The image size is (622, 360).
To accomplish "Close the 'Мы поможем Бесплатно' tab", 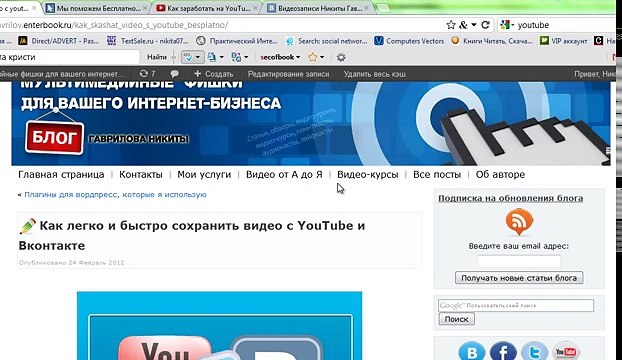I will (x=145, y=8).
